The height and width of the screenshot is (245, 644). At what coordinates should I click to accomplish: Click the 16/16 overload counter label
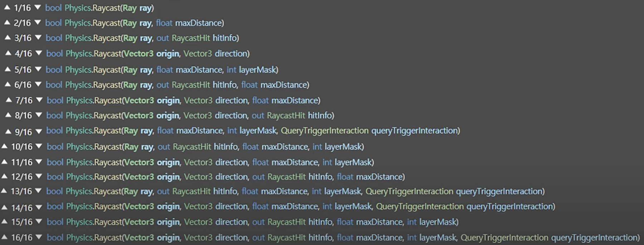coord(22,237)
